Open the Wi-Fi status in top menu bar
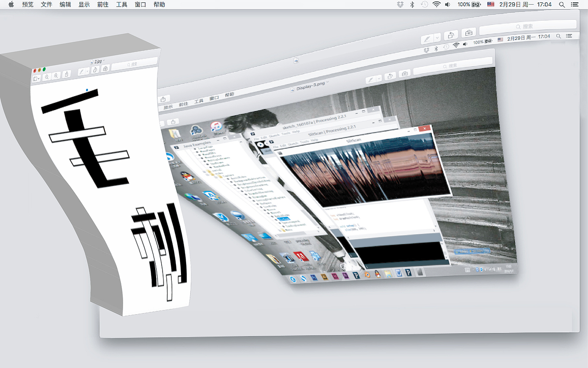The height and width of the screenshot is (368, 588). coord(436,5)
